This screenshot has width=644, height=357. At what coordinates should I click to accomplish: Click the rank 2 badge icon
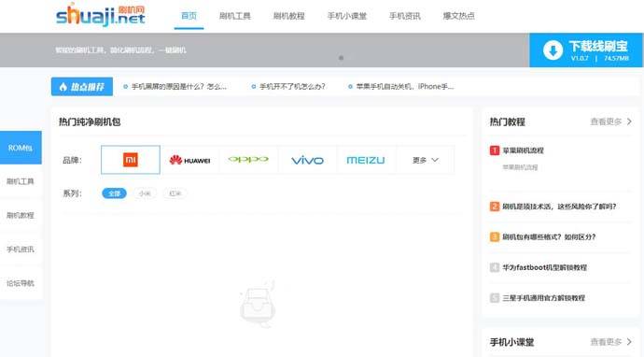tap(495, 207)
